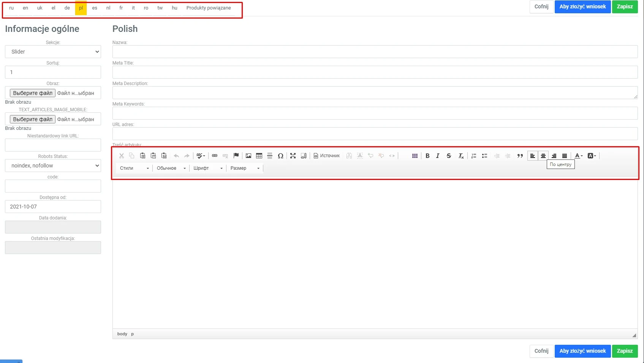Viewport: 644px width, 363px height.
Task: Switch to the pl language tab
Action: 81,8
